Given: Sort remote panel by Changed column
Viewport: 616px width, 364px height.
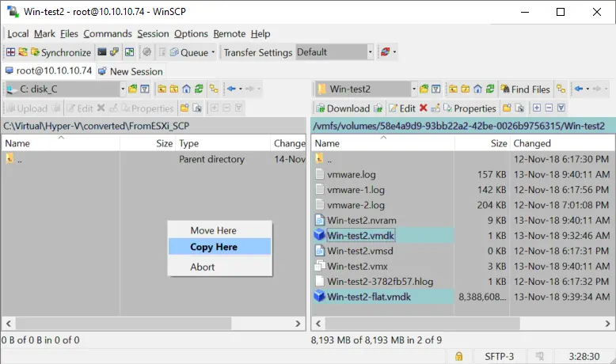Looking at the screenshot, I should point(562,143).
